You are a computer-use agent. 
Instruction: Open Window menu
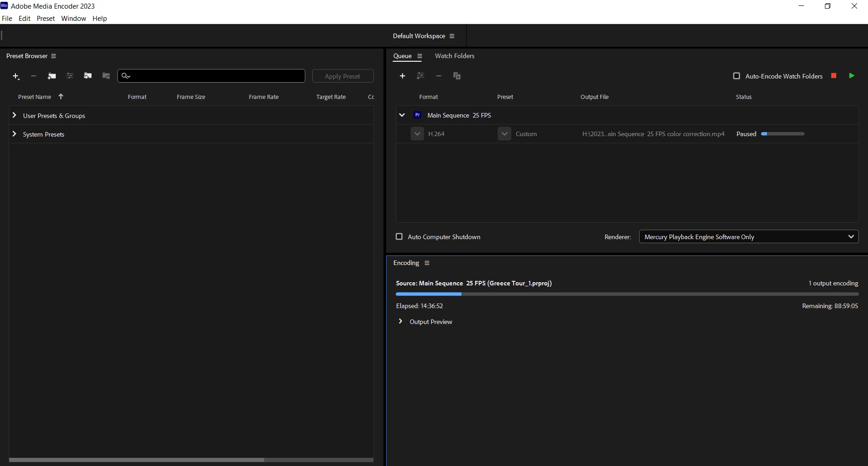(73, 18)
